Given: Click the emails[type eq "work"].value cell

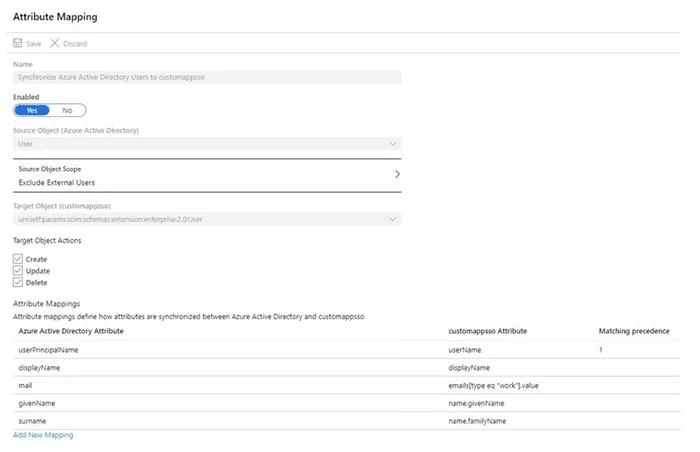Looking at the screenshot, I should click(x=493, y=385).
